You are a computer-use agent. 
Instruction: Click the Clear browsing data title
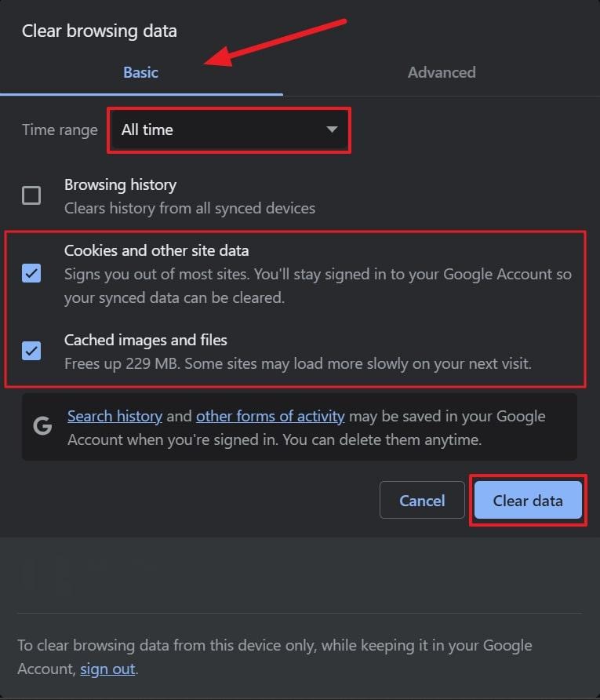100,31
